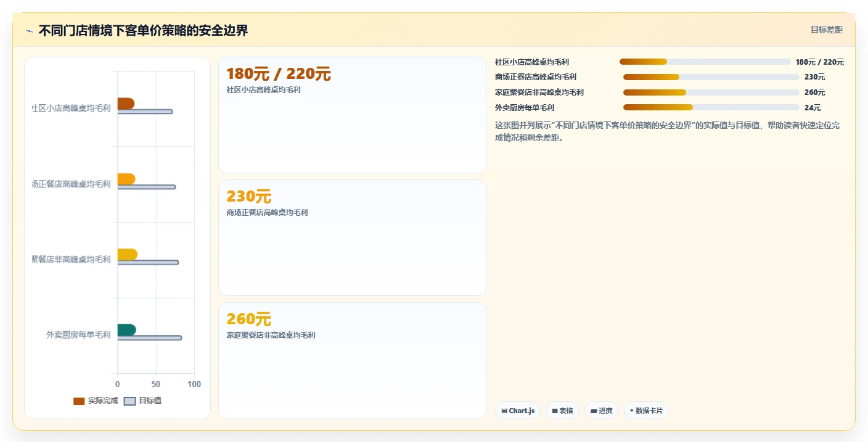The width and height of the screenshot is (868, 442).
Task: Click the 260元 value next to progress bar
Action: [x=814, y=92]
